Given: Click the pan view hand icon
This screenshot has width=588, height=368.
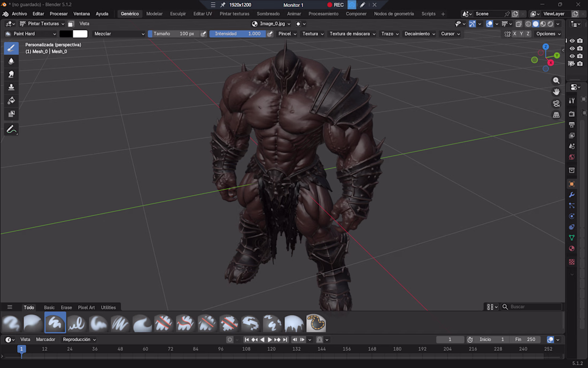Looking at the screenshot, I should [556, 92].
